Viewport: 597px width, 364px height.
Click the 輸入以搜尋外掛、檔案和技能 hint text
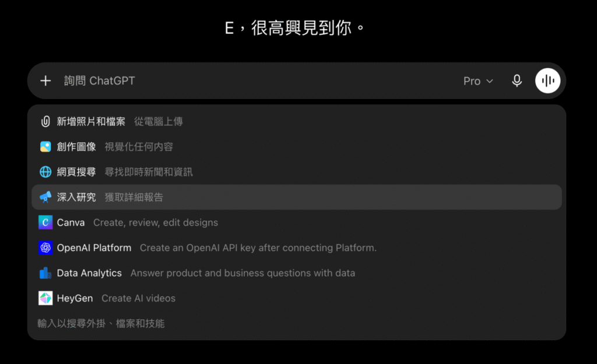tap(101, 323)
